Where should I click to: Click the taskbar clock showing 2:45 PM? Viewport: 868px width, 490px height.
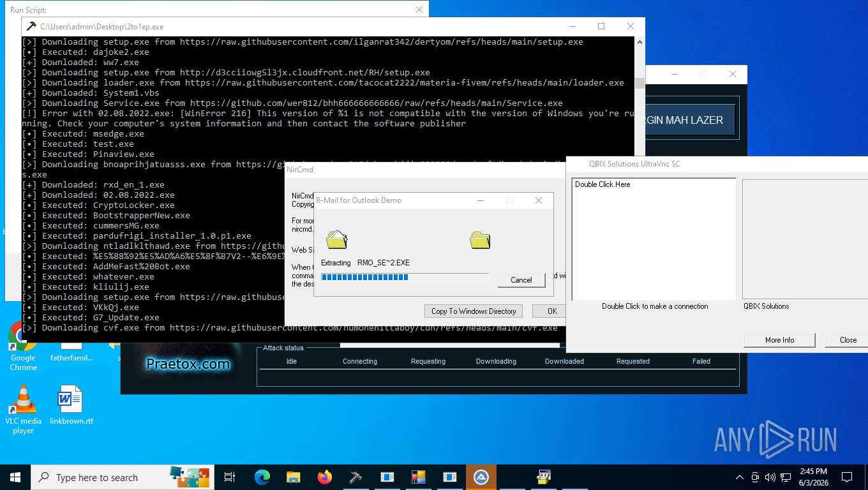(x=814, y=477)
